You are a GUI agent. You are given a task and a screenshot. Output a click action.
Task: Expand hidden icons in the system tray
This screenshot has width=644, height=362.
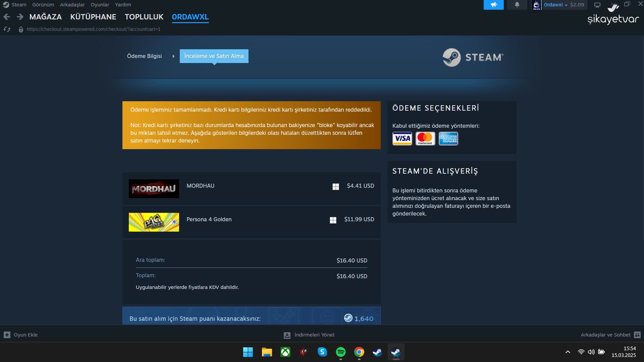[568, 352]
